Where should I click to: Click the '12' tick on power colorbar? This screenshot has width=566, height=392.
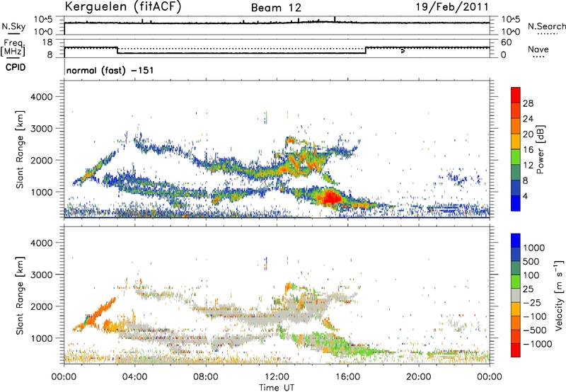click(528, 166)
